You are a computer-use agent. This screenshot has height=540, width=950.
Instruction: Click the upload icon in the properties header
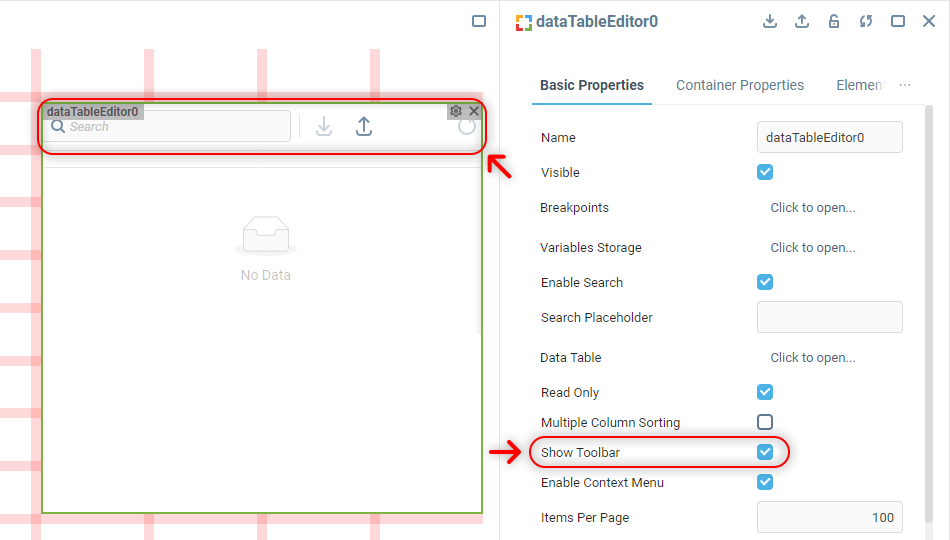802,21
